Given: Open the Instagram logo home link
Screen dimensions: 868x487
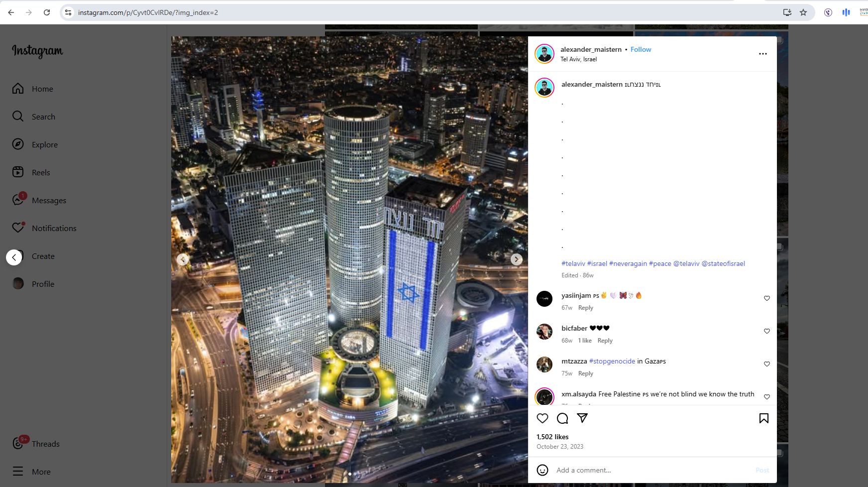Looking at the screenshot, I should pos(37,51).
